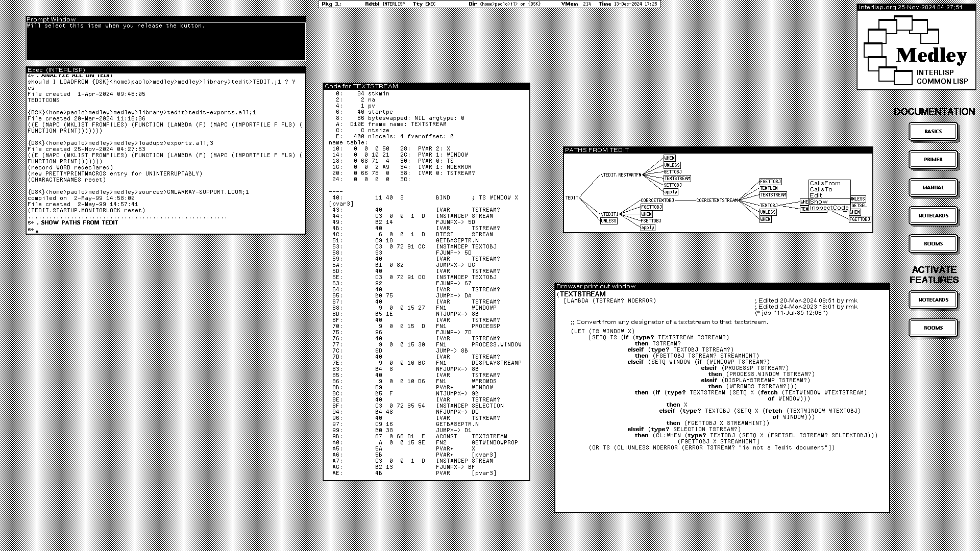Click '(TEXTSTREAM' heading in Browser window

pos(581,294)
